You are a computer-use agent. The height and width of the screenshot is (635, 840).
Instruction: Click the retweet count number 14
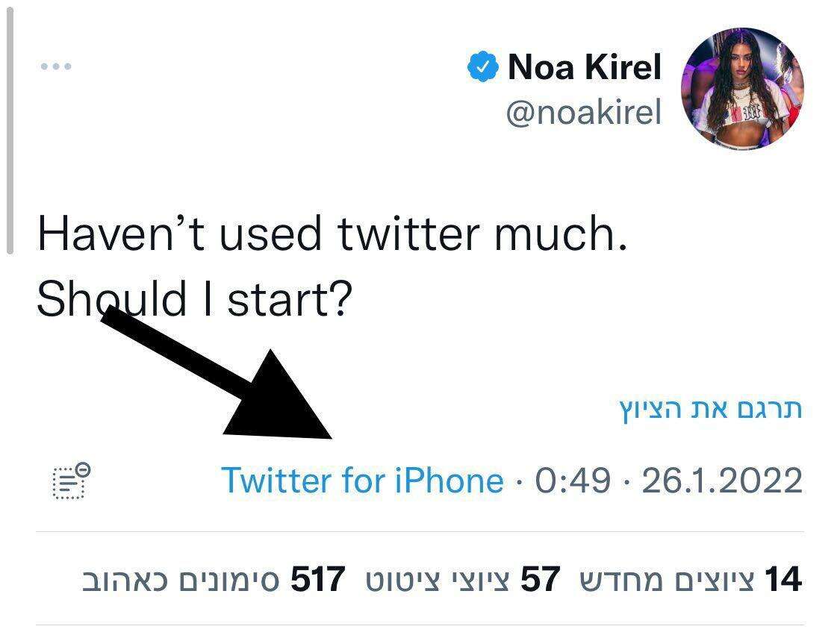tap(783, 579)
